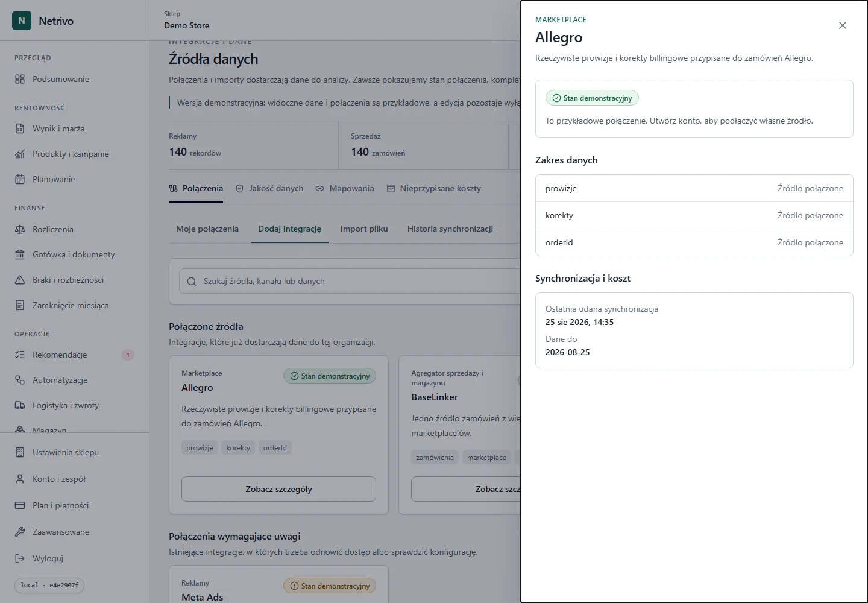This screenshot has width=868, height=603.
Task: Focus the Szukaj źródła search field
Action: point(350,282)
